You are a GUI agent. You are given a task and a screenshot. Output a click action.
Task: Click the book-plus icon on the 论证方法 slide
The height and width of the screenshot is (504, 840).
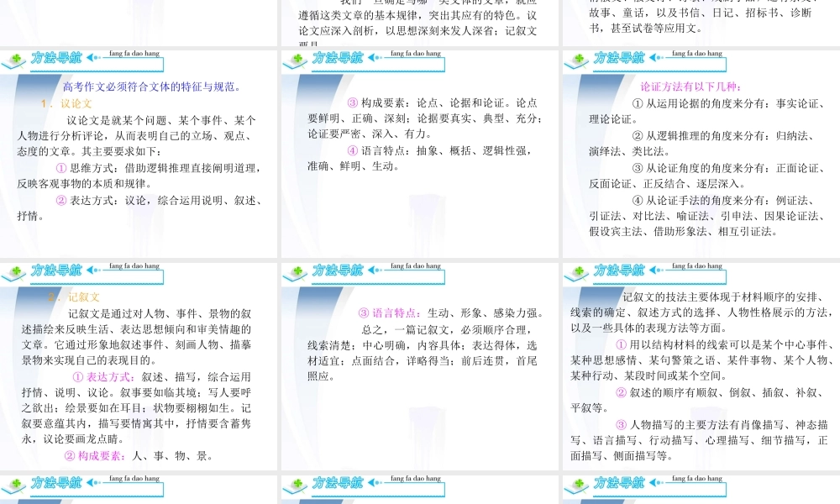point(577,60)
